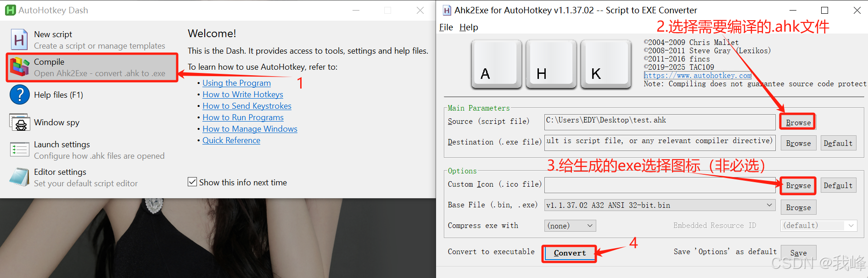Click the Help files question mark icon
The image size is (868, 278).
click(x=20, y=95)
